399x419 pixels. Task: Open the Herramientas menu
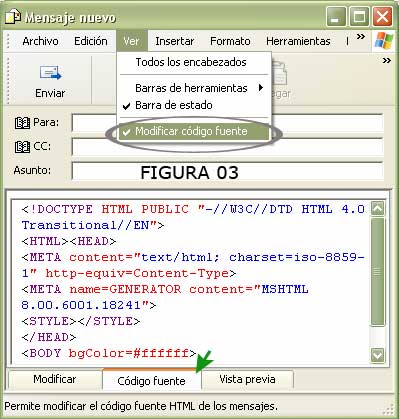pyautogui.click(x=298, y=41)
